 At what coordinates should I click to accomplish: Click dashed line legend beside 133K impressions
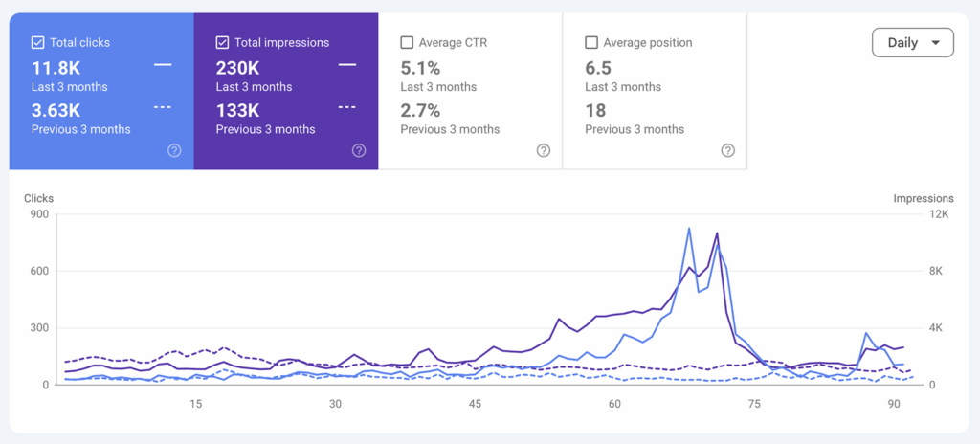tap(347, 107)
